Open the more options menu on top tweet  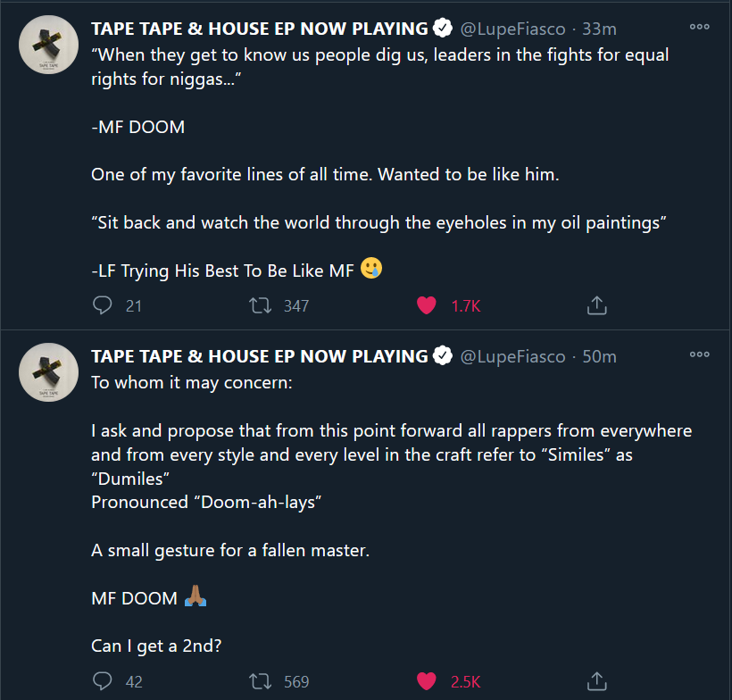coord(699,27)
